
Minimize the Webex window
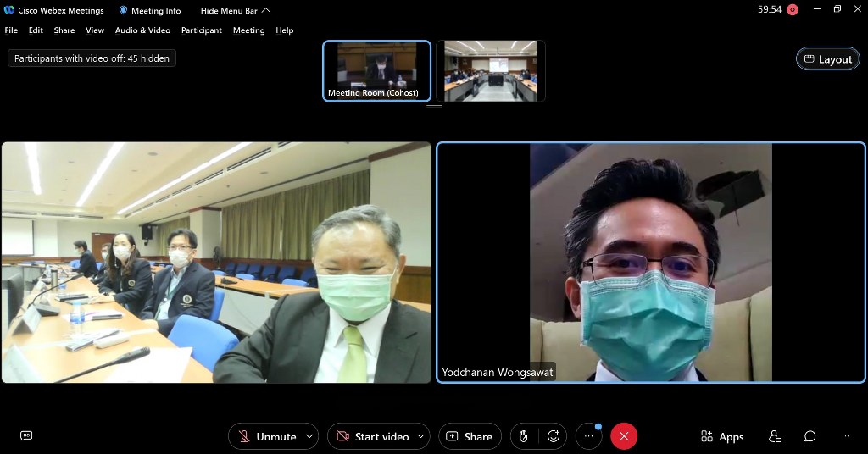(817, 9)
